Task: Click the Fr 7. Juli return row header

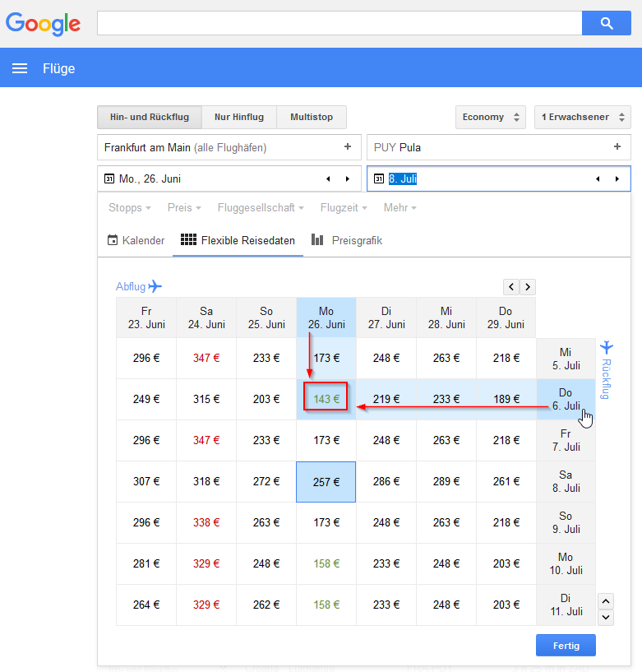Action: tap(566, 440)
